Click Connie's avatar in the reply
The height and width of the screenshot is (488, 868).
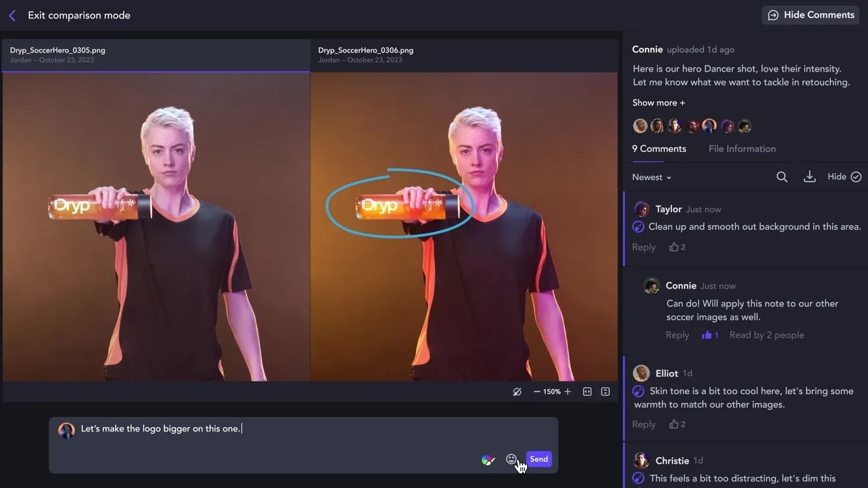pyautogui.click(x=652, y=286)
